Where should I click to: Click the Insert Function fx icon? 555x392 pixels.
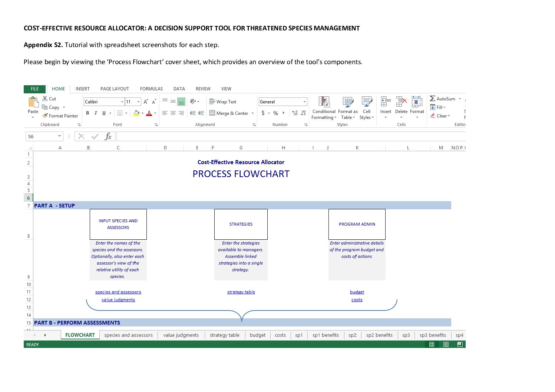[108, 136]
